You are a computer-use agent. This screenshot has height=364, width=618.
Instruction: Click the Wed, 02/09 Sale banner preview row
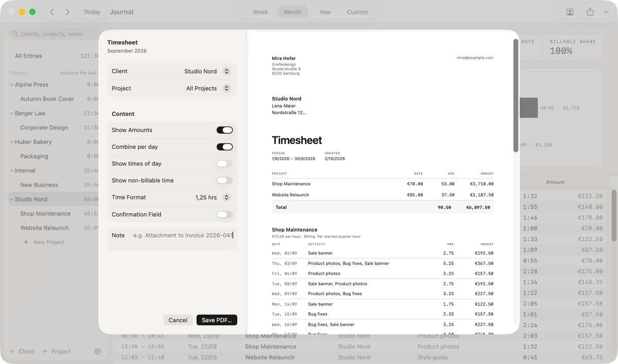pyautogui.click(x=383, y=253)
